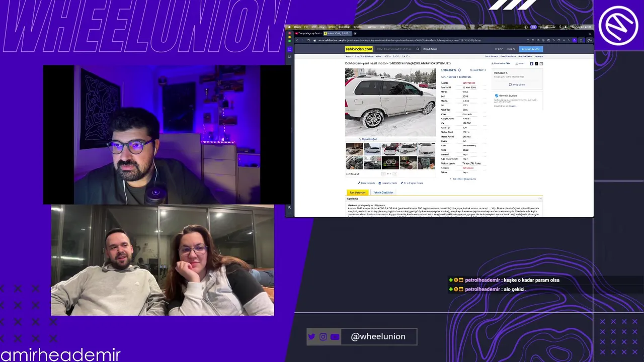Click the purple account icon in browser toolbar

coord(574,40)
